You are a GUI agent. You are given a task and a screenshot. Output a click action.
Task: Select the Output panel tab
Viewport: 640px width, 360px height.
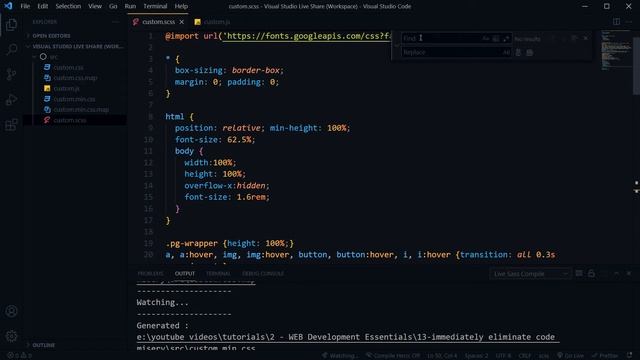[185, 273]
